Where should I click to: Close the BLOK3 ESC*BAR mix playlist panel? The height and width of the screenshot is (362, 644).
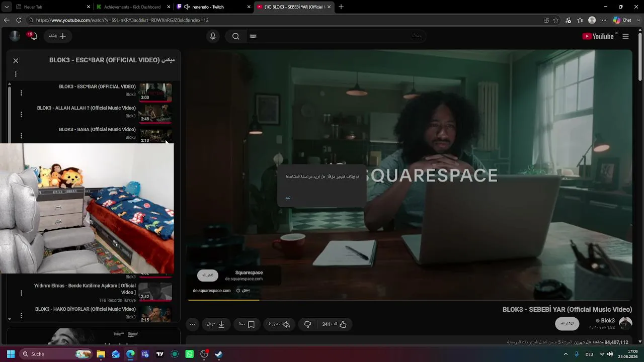click(x=16, y=60)
